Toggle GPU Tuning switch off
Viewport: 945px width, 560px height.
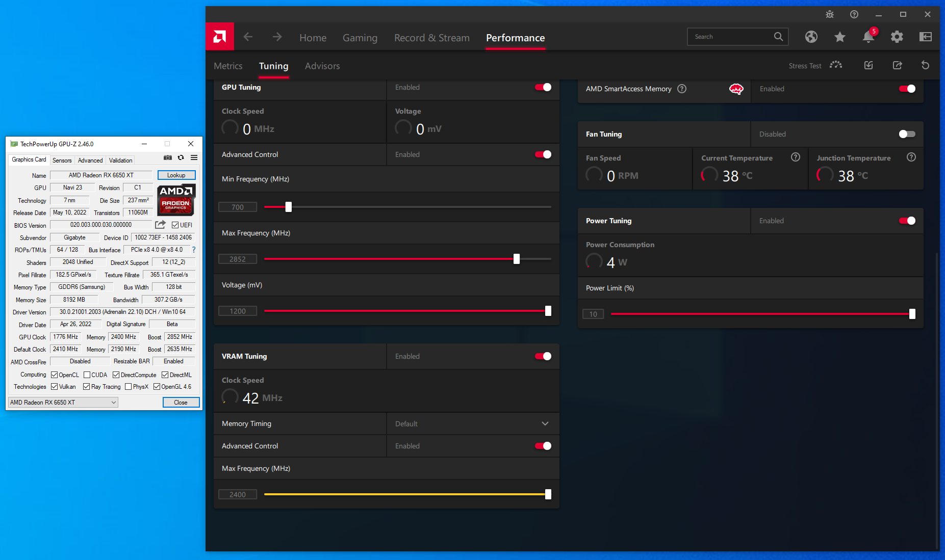point(543,87)
